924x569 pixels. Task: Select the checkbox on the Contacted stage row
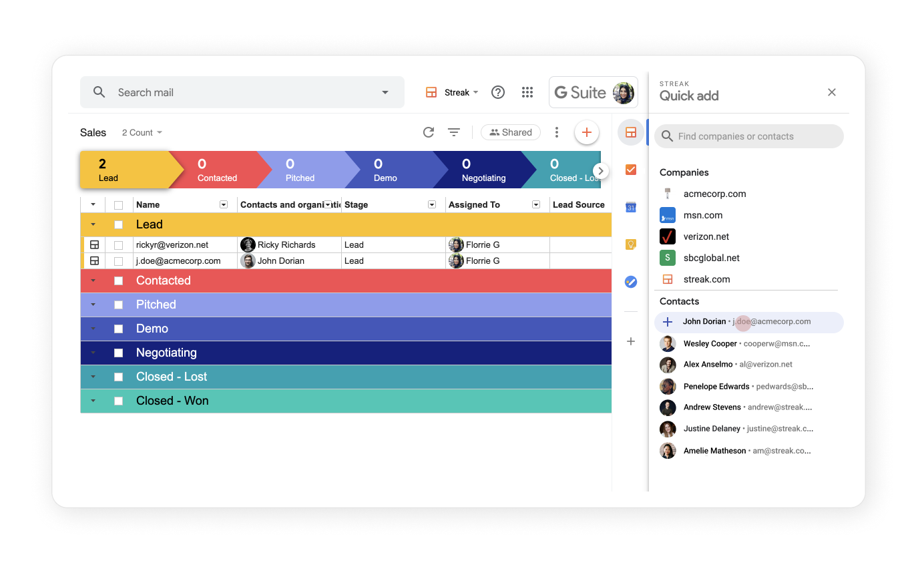pyautogui.click(x=118, y=280)
